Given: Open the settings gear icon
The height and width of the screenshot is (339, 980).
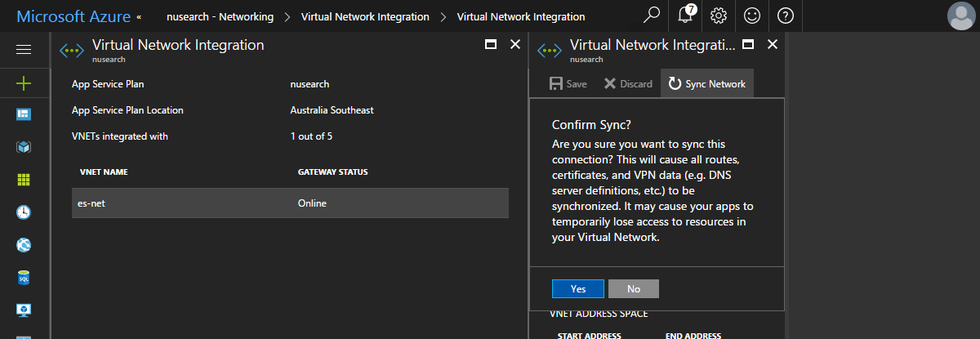Looking at the screenshot, I should point(719,16).
